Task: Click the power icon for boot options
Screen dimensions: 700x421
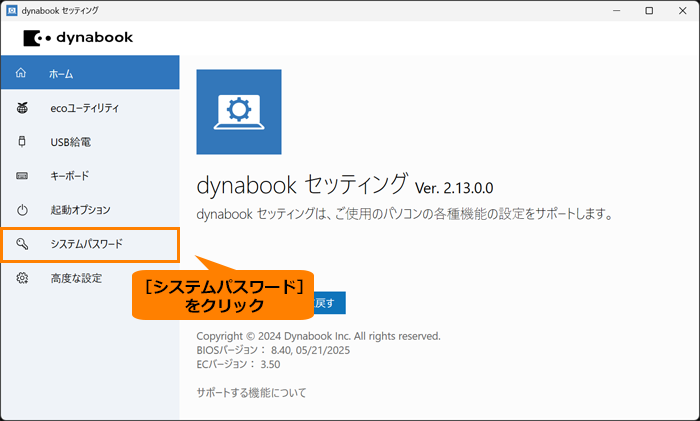Action: pyautogui.click(x=22, y=210)
